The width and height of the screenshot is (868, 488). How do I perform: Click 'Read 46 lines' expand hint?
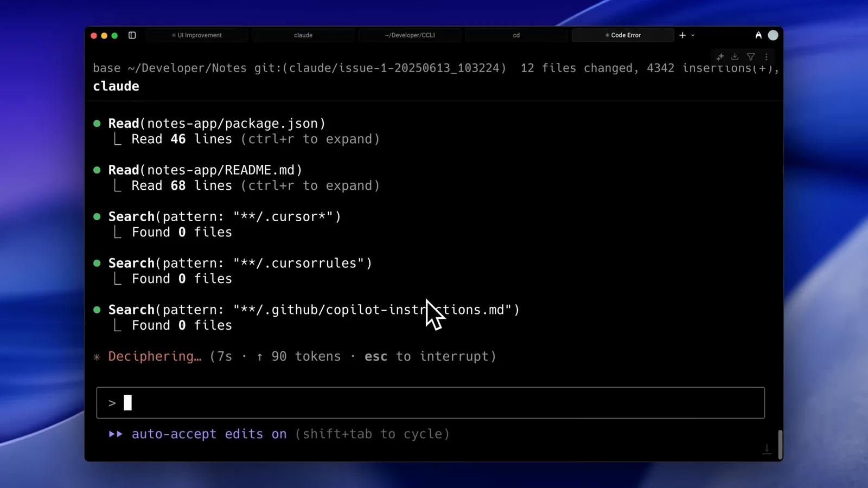point(256,139)
